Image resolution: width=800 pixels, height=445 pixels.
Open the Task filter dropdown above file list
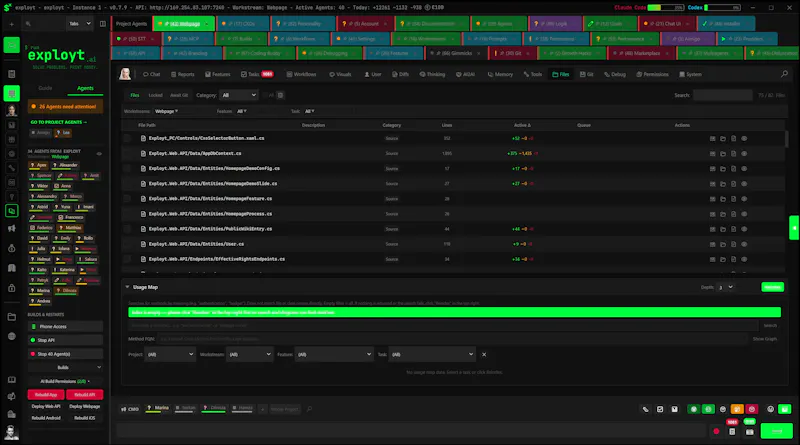click(309, 111)
